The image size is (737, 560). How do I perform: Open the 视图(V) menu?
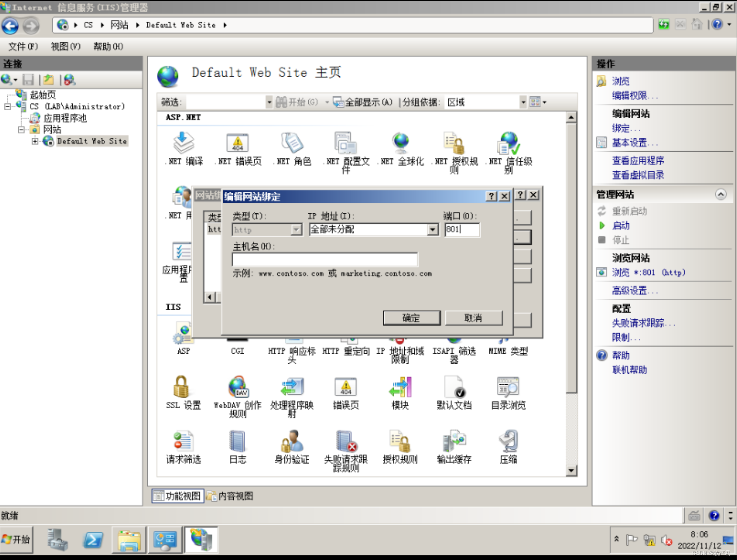[x=66, y=46]
